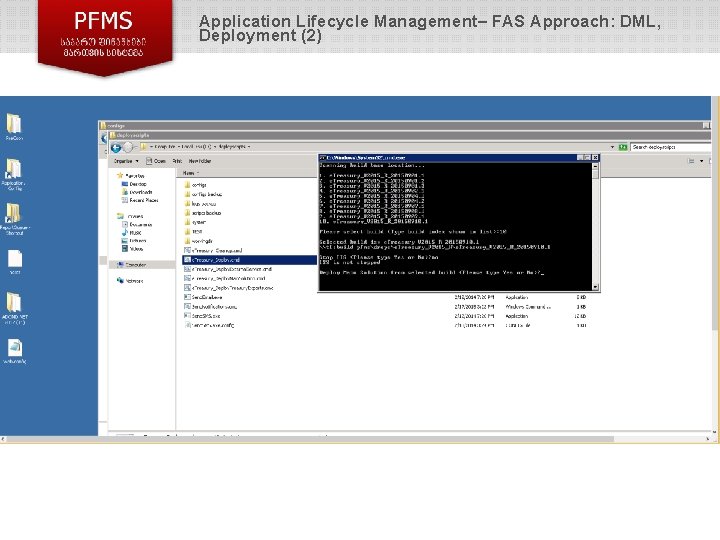This screenshot has height=540, width=720.
Task: Click the deployscripts breadcrumb segment
Action: 232,147
